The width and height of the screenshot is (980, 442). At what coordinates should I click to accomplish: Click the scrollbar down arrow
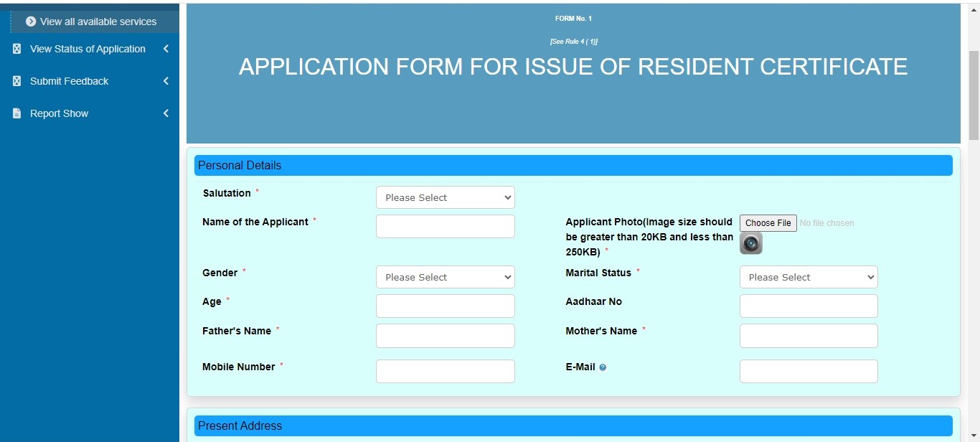pos(974,436)
